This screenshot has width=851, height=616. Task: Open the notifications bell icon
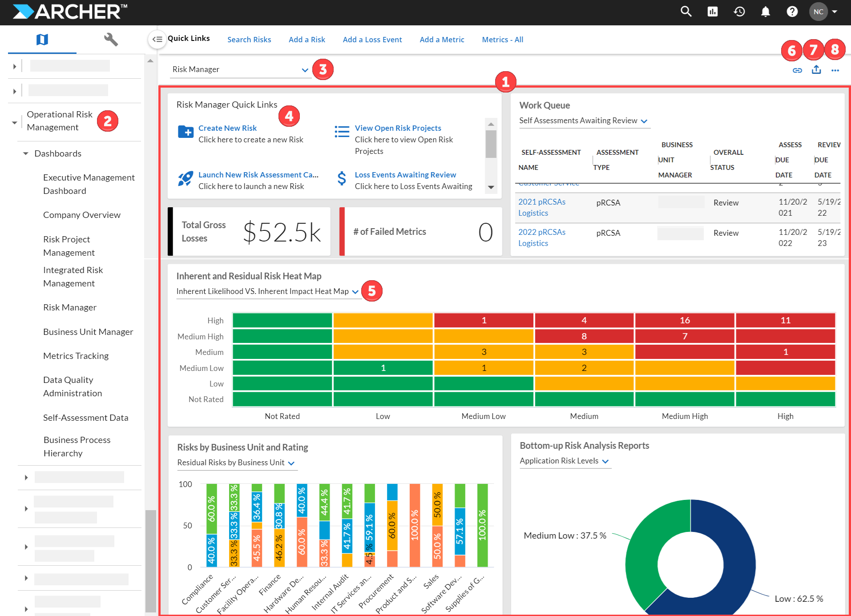pos(765,12)
